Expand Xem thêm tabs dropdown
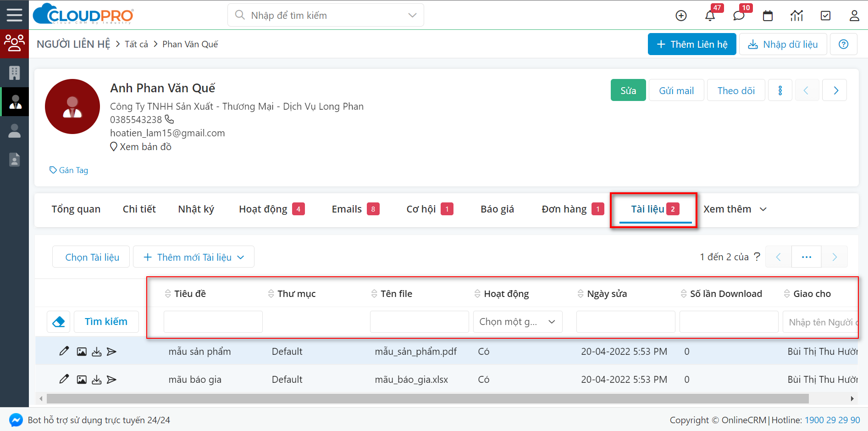868x431 pixels. point(735,209)
